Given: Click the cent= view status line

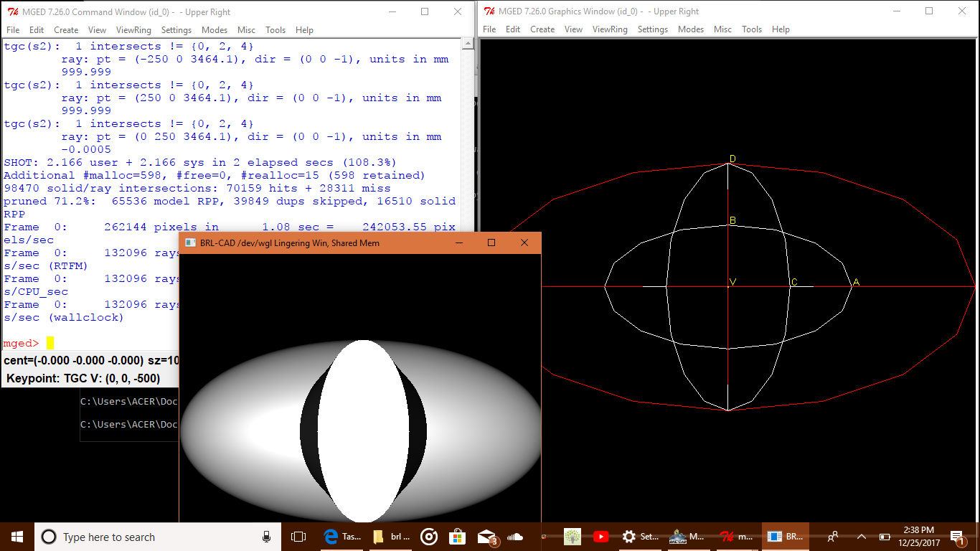Looking at the screenshot, I should (x=90, y=360).
